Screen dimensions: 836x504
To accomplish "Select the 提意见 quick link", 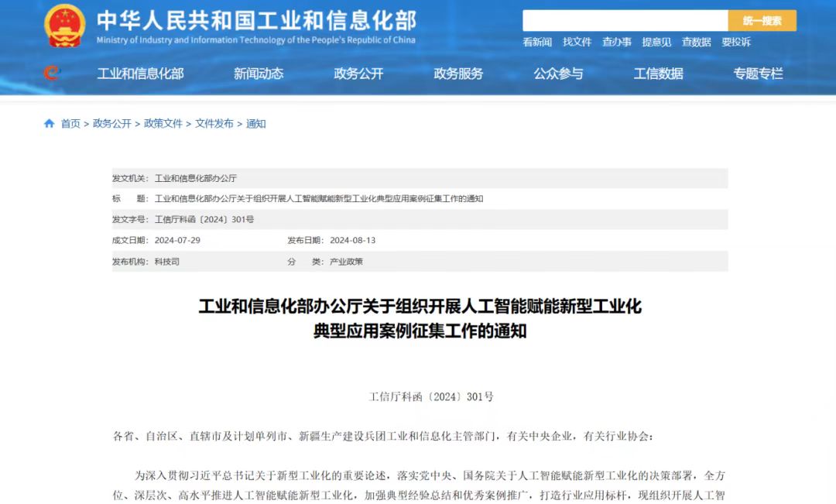I will [x=656, y=42].
